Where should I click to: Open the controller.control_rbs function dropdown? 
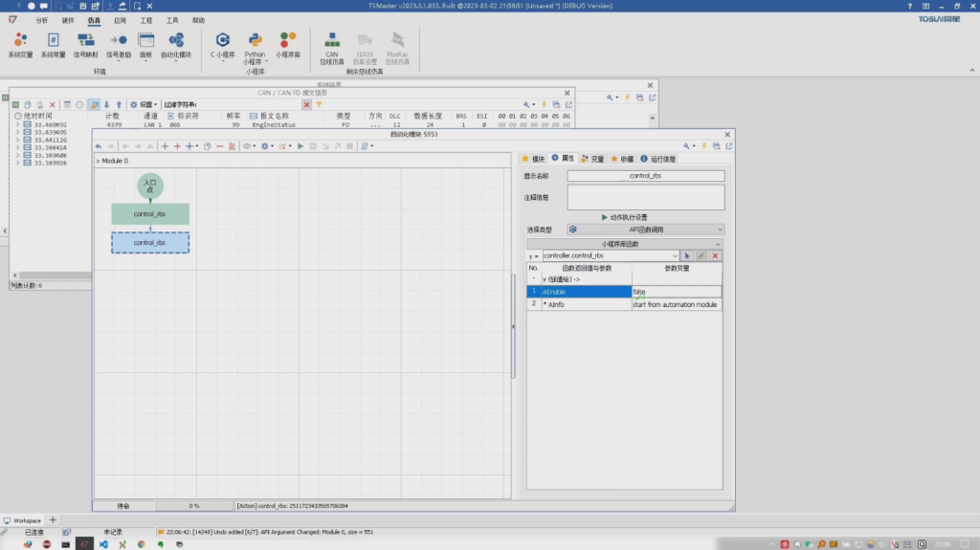coord(675,256)
